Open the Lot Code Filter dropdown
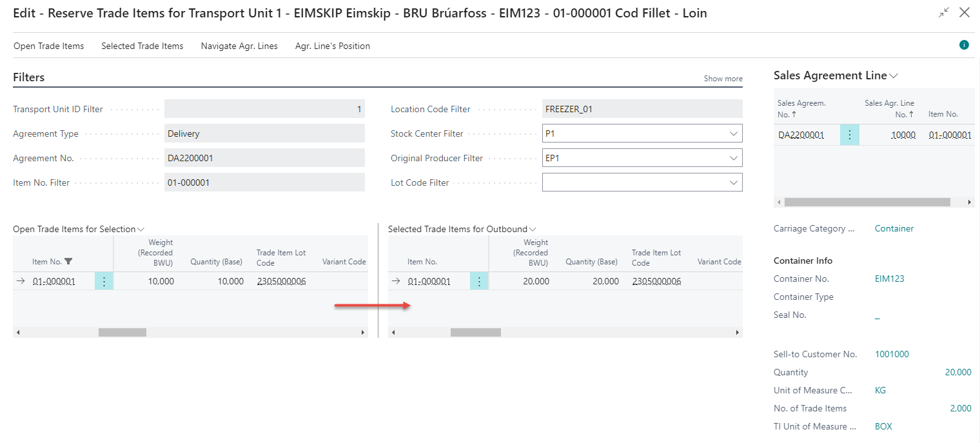This screenshot has width=980, height=443. (x=733, y=182)
